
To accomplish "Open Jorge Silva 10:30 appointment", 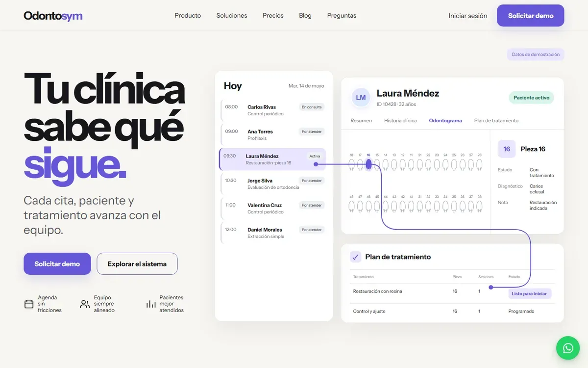I will coord(273,184).
